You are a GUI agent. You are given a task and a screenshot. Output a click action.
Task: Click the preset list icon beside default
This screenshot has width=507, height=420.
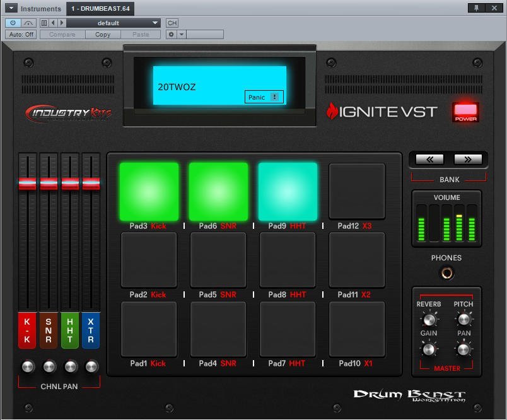point(44,23)
